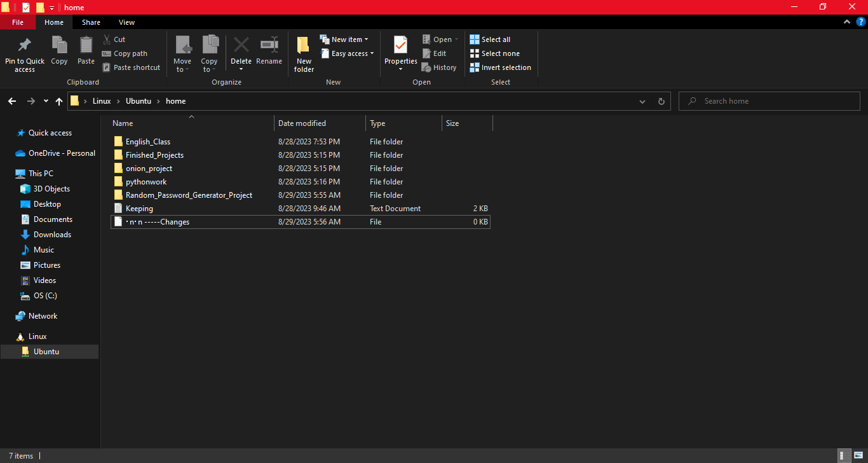
Task: Go up one directory level
Action: click(x=59, y=101)
